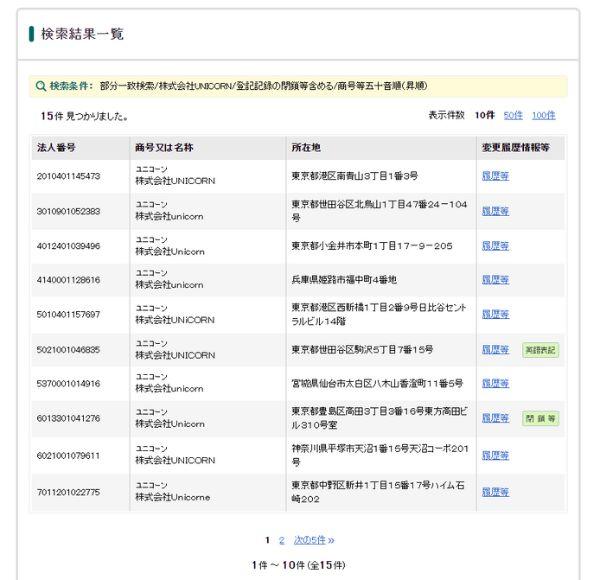Click the 商号又は名称 column header
Screen dimensions: 600x580
pos(164,147)
